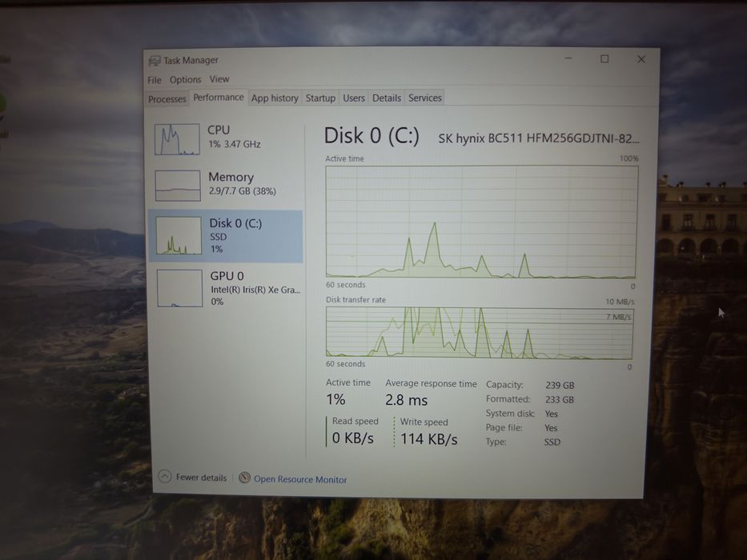Click the Disk transfer rate graph

coord(480,332)
